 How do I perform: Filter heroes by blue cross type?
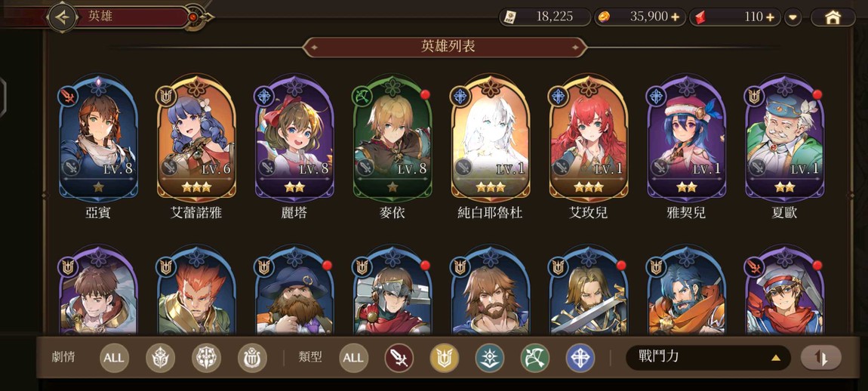tap(580, 358)
